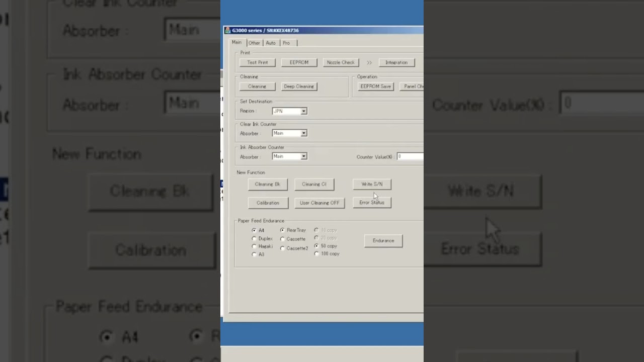Open the Clear Ink Counter Absorber dropdown
The image size is (644, 362).
289,133
